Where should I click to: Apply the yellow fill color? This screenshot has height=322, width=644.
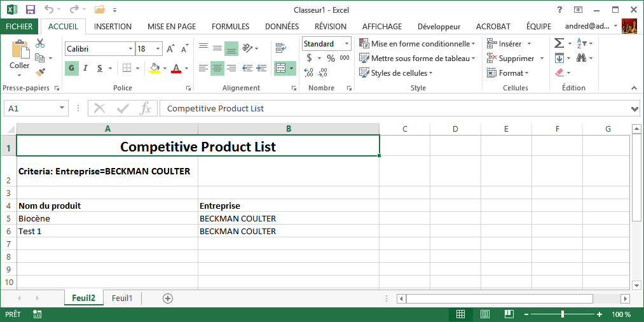(154, 68)
